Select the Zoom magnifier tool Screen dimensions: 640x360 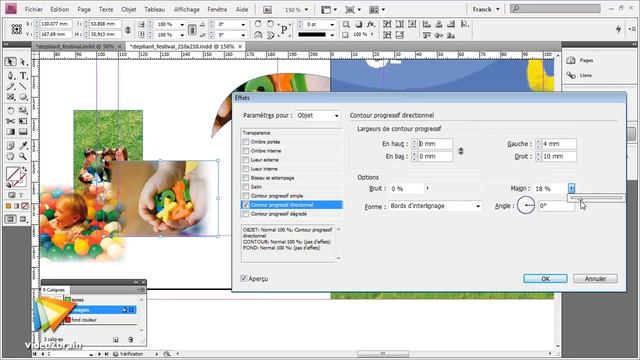tap(23, 156)
